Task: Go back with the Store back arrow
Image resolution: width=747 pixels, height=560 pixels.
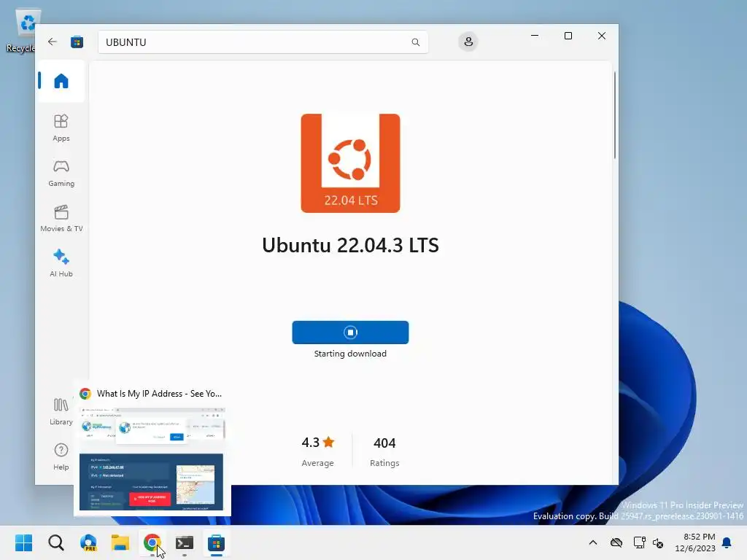Action: (53, 42)
